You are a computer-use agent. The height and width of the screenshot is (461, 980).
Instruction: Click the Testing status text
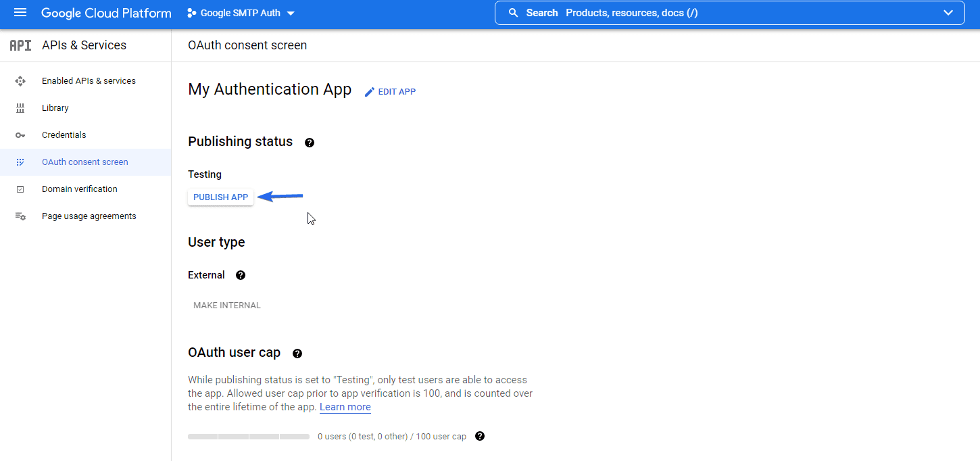[x=205, y=174]
